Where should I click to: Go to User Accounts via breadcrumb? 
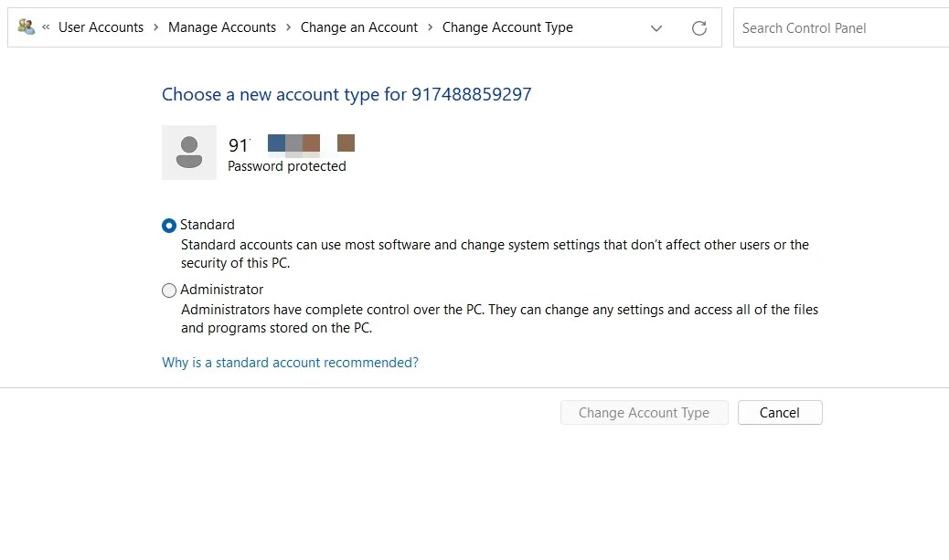click(x=101, y=26)
